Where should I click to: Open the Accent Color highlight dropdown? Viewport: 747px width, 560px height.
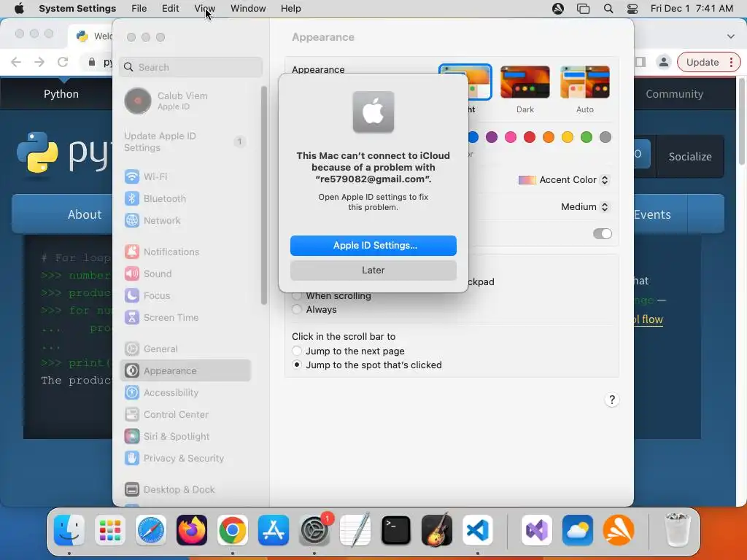(564, 180)
